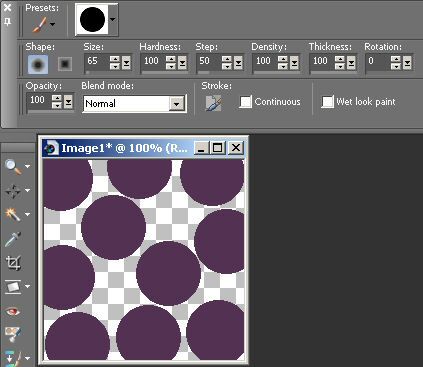Open the Density slider dropdown
This screenshot has width=423, height=367.
point(294,62)
